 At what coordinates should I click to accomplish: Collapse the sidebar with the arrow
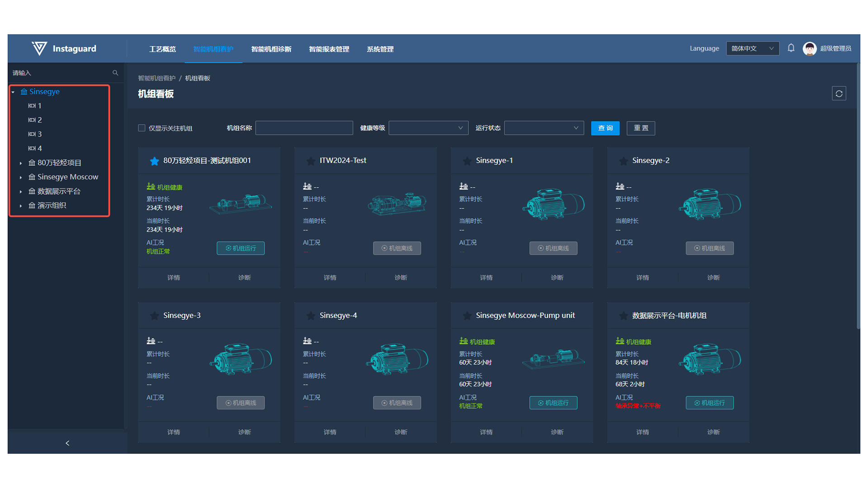click(x=67, y=443)
